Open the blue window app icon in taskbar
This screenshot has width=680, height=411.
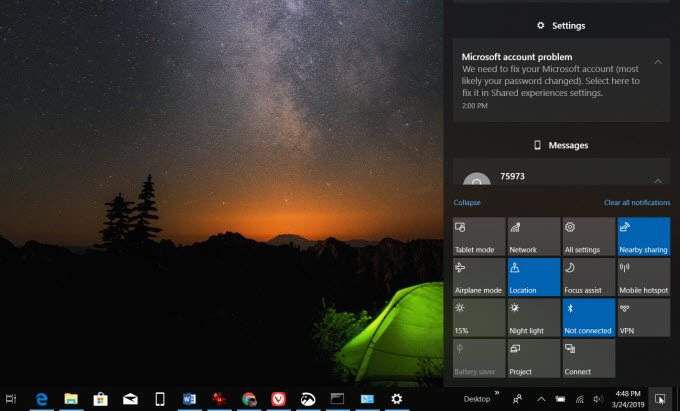(x=367, y=399)
